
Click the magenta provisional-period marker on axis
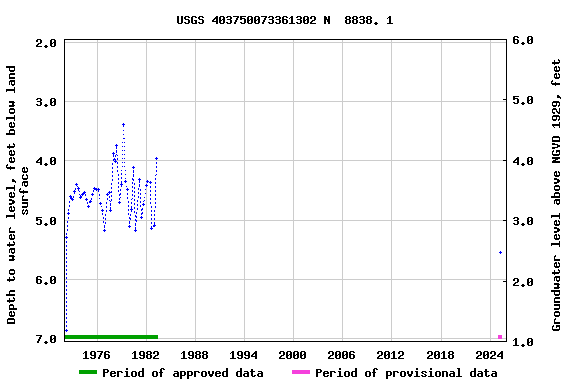pyautogui.click(x=500, y=337)
